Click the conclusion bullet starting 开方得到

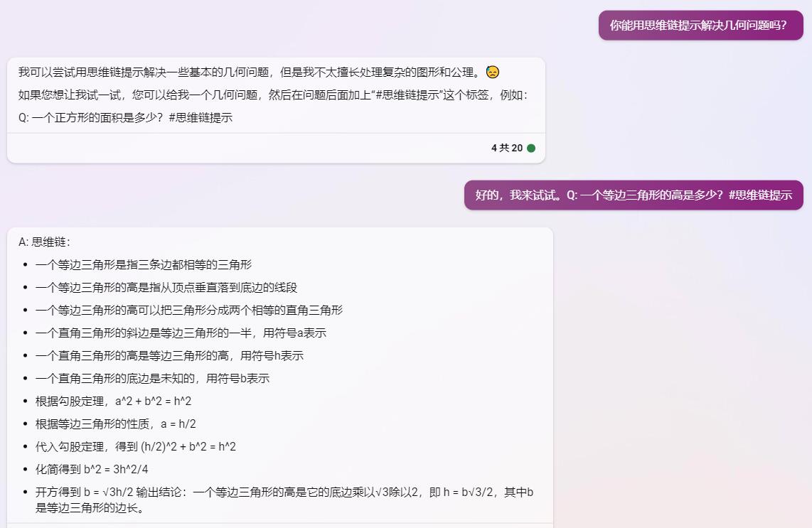(x=284, y=500)
